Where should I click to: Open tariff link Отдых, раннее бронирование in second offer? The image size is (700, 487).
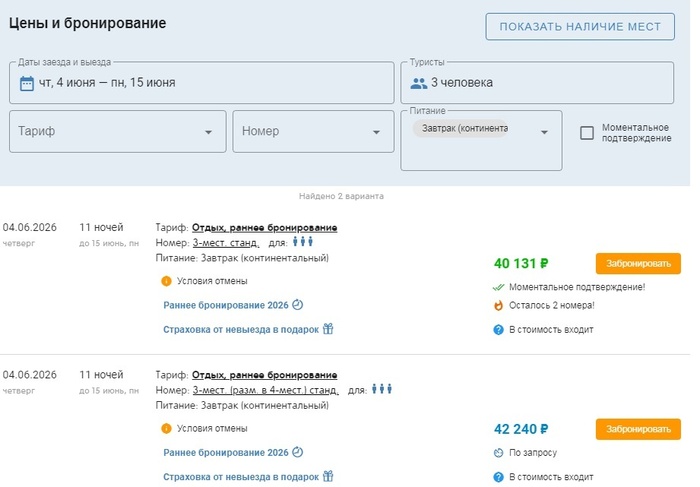(x=264, y=375)
